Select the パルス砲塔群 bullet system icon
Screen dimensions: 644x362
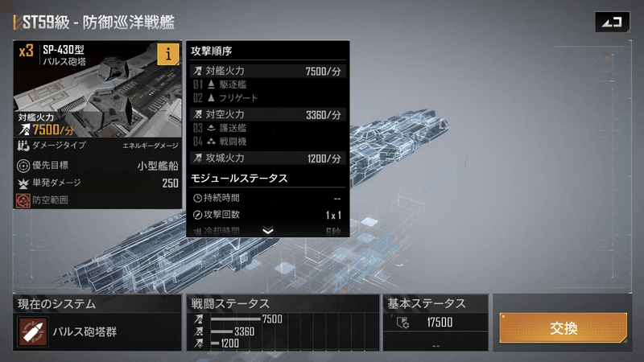pos(33,331)
